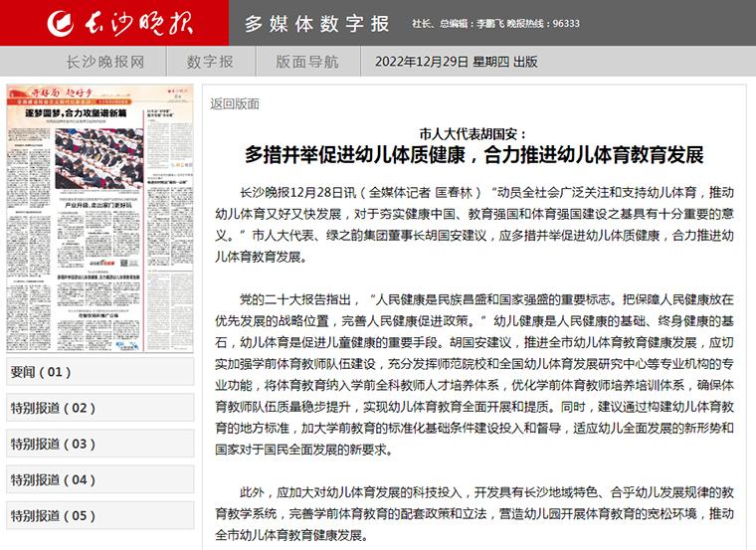Select section 要闻（01）
The height and width of the screenshot is (550, 756).
pos(41,372)
